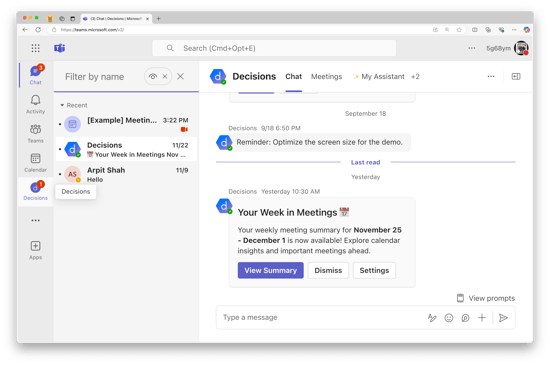This screenshot has height=365, width=550.
Task: Open the emoji picker
Action: point(449,318)
